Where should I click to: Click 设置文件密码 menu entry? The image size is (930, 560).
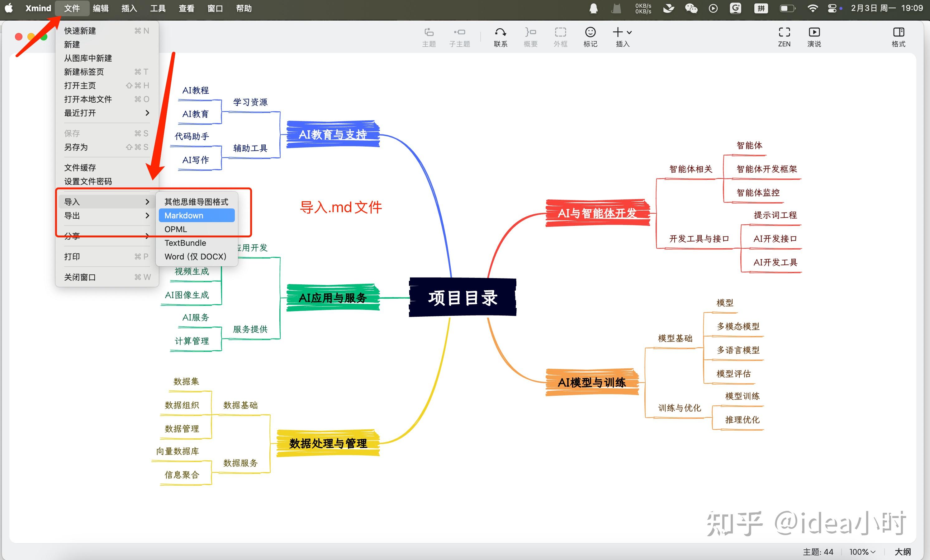coord(88,181)
